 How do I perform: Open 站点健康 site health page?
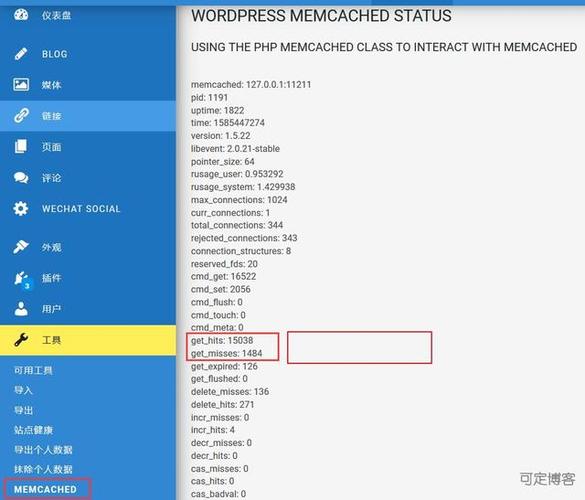(x=33, y=430)
